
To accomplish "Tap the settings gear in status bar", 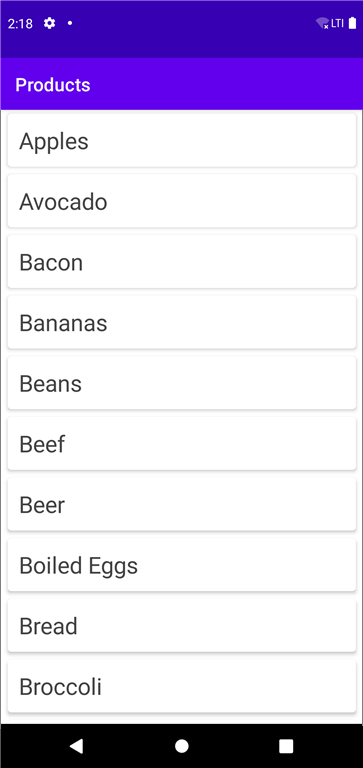I will click(x=49, y=23).
